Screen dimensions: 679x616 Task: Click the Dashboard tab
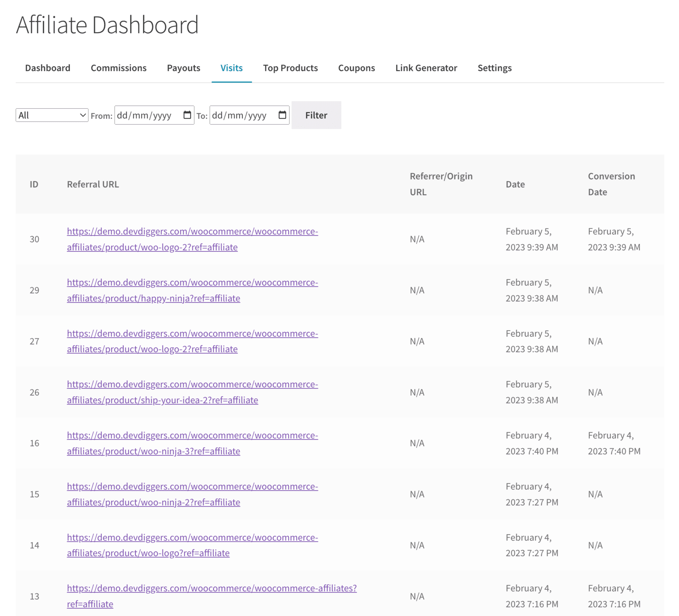(47, 67)
